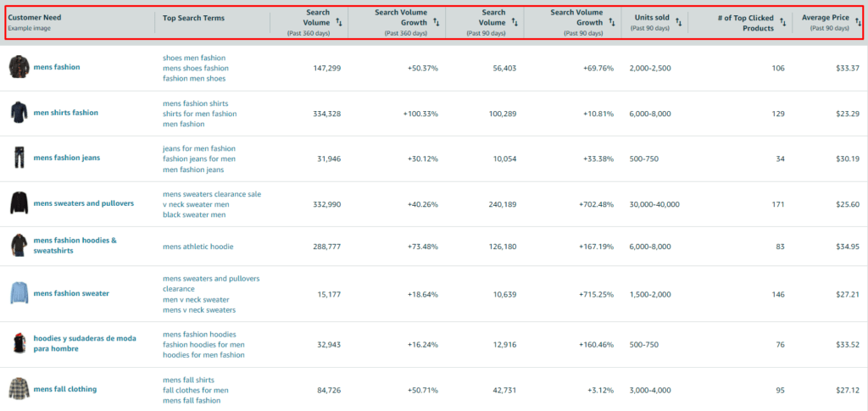Open the blue sweater thumbnail for mens fashion sweater
Screen dimensions: 868x411
[18, 293]
